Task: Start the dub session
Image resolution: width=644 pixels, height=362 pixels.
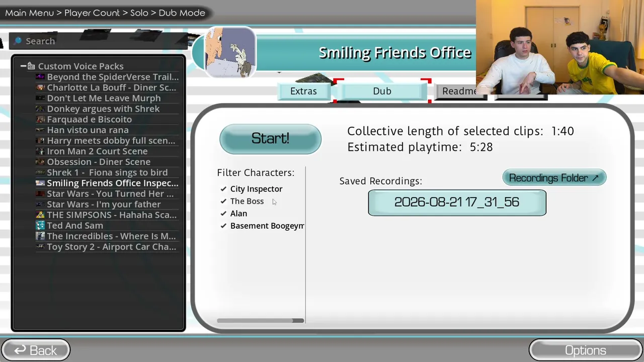Action: point(270,139)
